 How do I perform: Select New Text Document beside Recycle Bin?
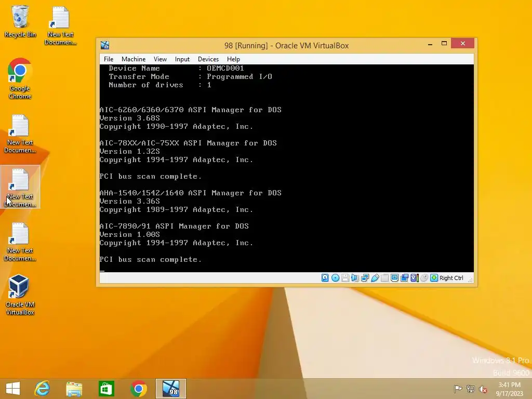60,26
